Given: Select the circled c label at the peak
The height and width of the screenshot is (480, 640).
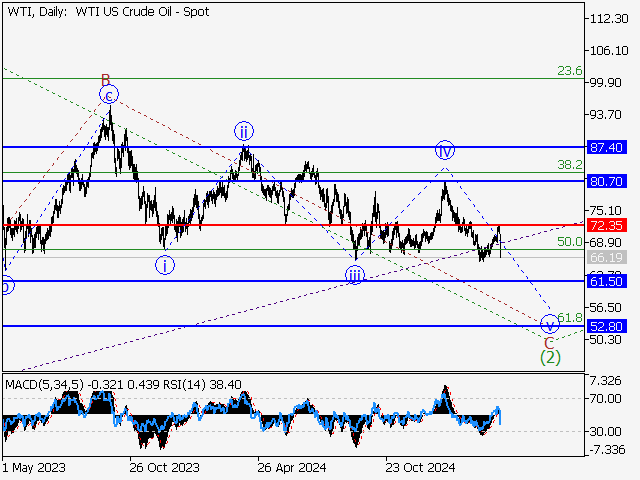Looking at the screenshot, I should tap(109, 95).
